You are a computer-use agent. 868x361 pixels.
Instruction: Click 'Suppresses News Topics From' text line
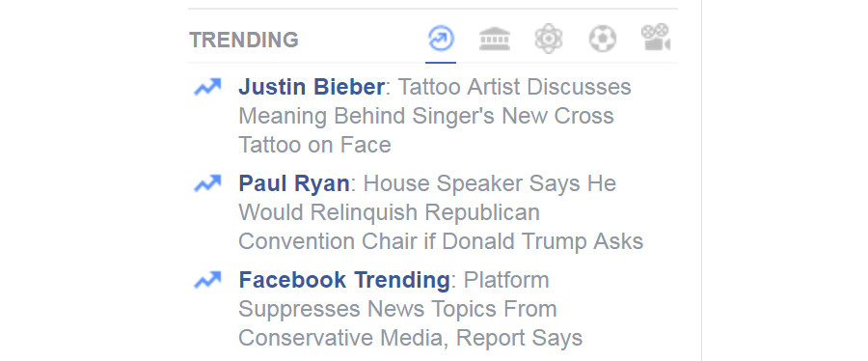pos(397,309)
